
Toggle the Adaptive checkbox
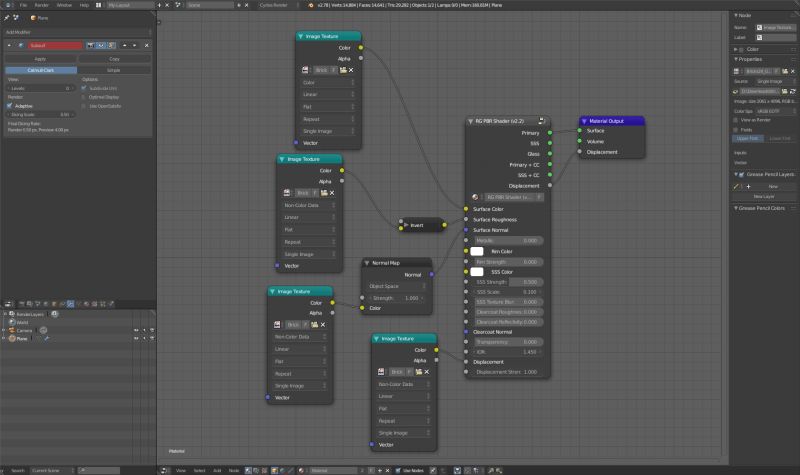pos(10,106)
